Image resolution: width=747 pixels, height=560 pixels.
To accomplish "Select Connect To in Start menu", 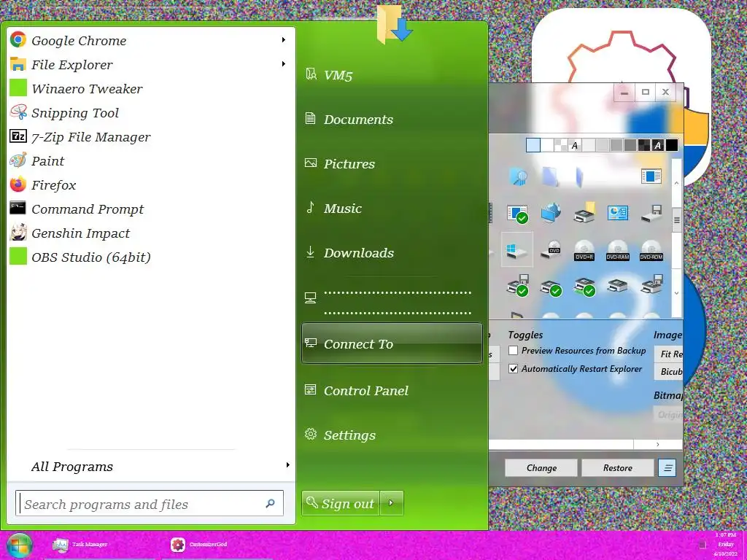I will [x=392, y=343].
